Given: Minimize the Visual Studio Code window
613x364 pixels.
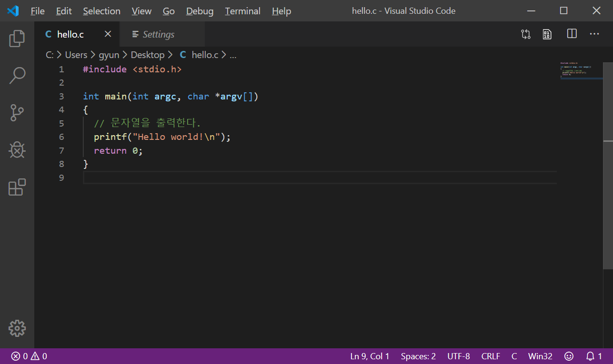Looking at the screenshot, I should 532,10.
